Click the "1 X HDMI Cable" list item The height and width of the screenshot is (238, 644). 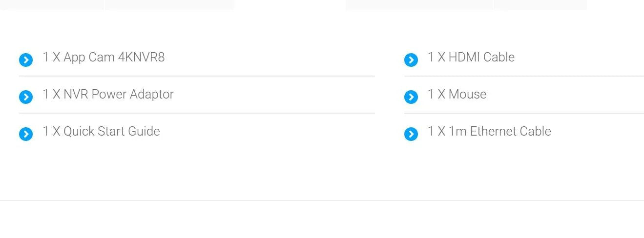[x=471, y=57]
